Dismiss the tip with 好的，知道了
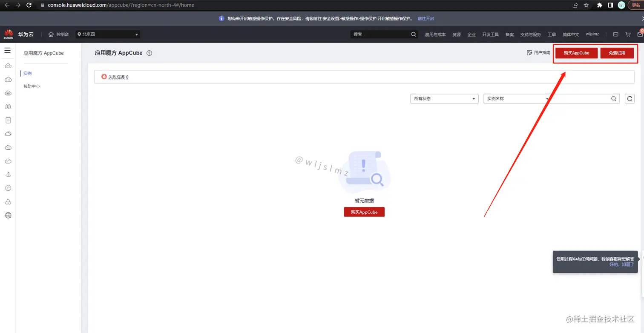Viewport: 644px width, 333px height. point(621,264)
